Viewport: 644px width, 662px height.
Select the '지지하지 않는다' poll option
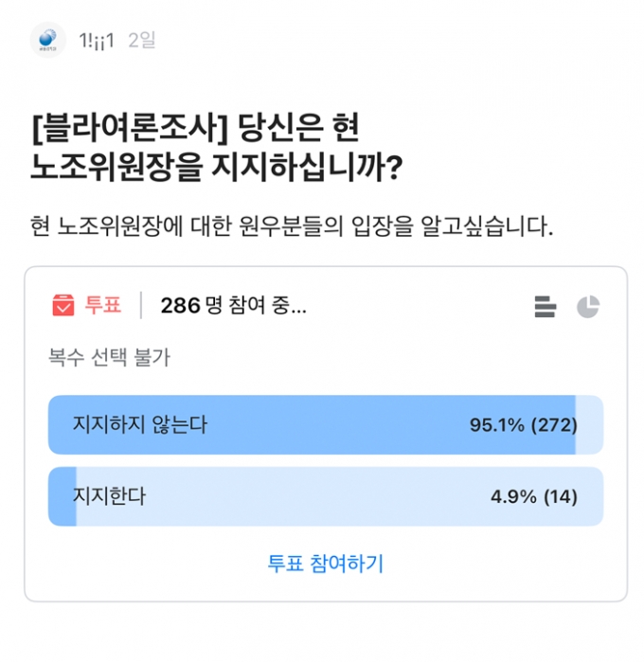(140, 425)
